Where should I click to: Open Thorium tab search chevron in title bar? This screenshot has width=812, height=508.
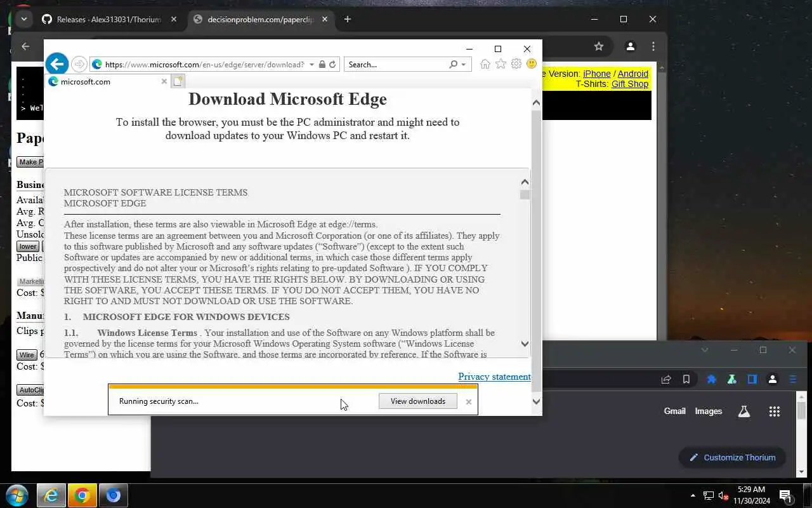tap(705, 350)
